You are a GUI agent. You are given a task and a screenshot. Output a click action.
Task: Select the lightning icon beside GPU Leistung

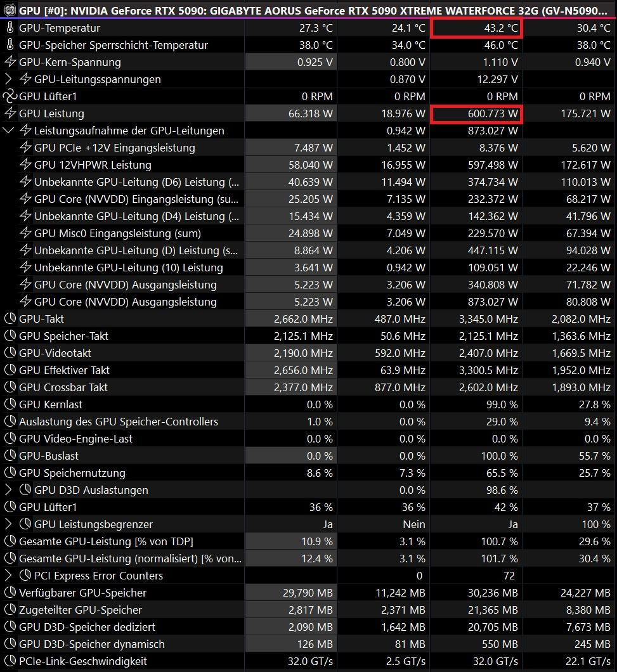tap(10, 113)
